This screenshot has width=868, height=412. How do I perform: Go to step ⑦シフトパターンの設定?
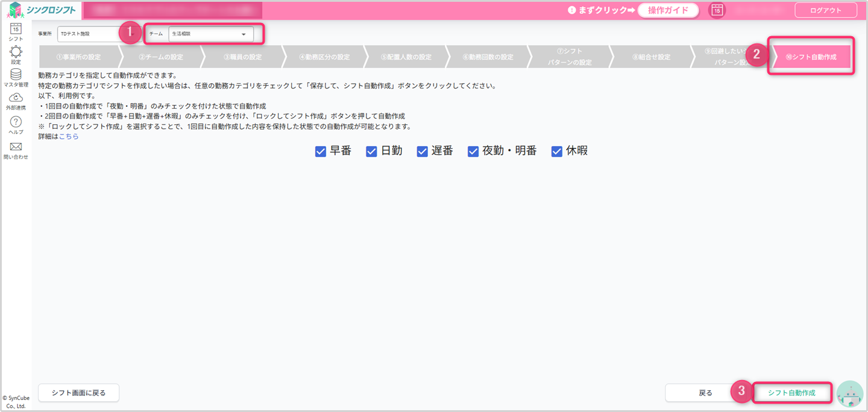coord(570,57)
